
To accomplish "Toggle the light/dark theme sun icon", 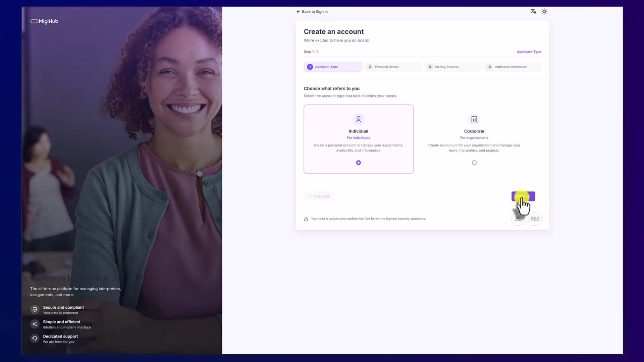I will [544, 11].
